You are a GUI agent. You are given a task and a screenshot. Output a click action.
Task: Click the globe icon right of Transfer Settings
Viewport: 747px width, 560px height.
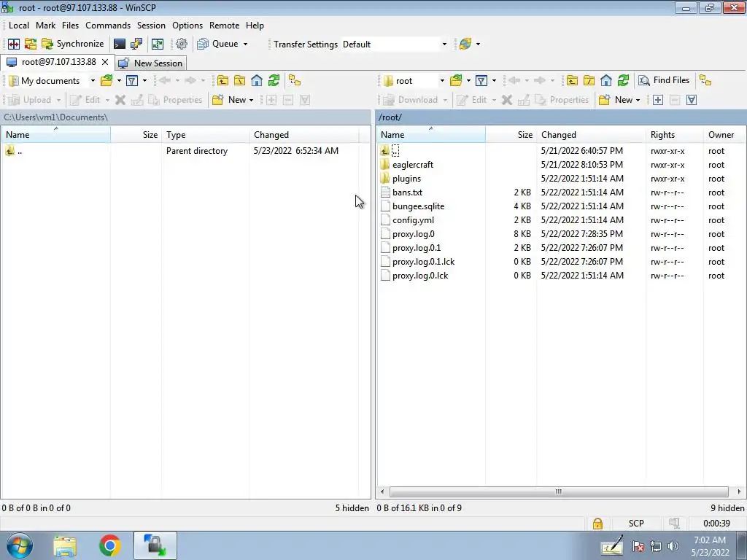(x=465, y=44)
